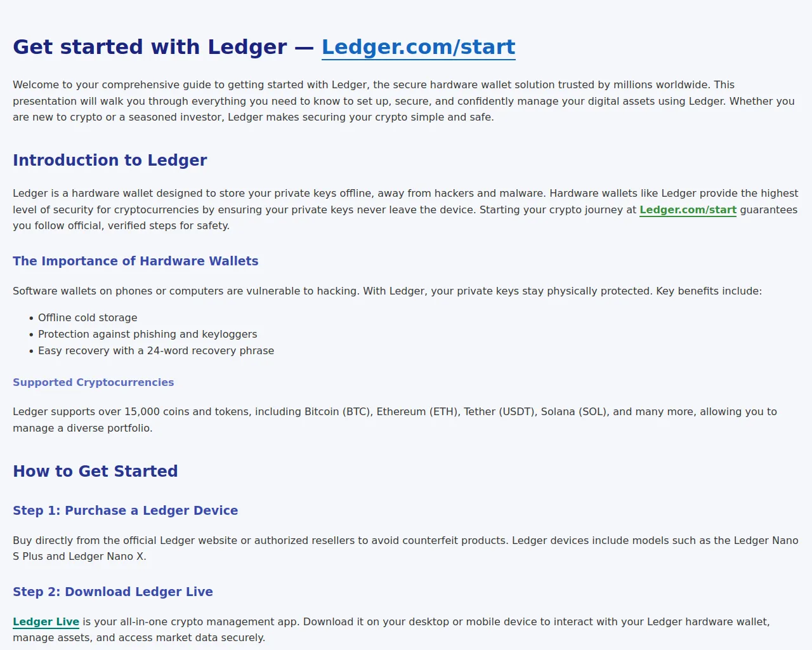Click the 'Offline cold storage' bullet item
This screenshot has height=650, width=812.
click(88, 317)
